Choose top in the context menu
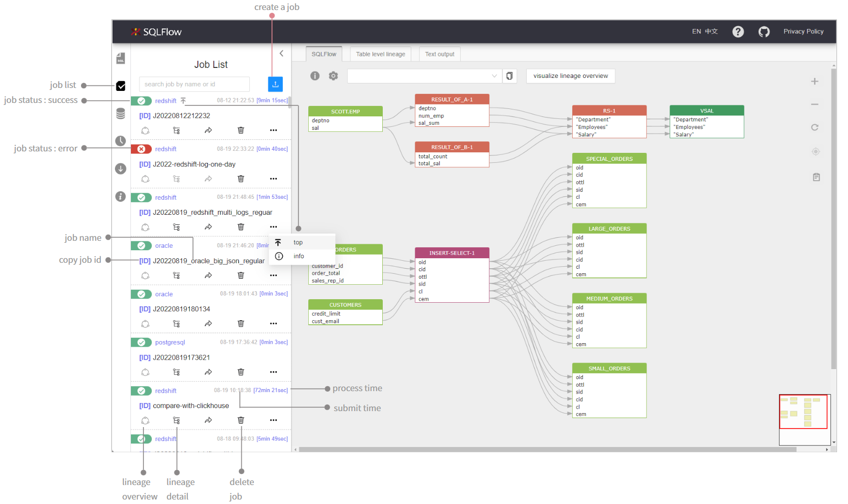 302,242
